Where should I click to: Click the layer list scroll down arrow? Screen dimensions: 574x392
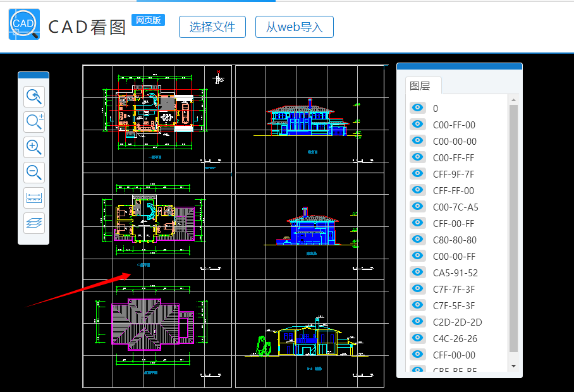point(513,366)
